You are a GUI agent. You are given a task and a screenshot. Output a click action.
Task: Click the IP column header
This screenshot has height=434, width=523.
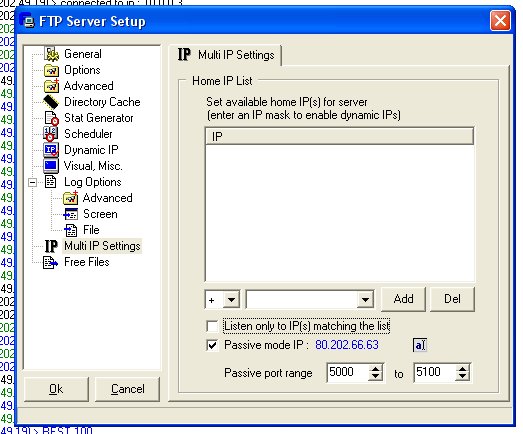point(340,136)
